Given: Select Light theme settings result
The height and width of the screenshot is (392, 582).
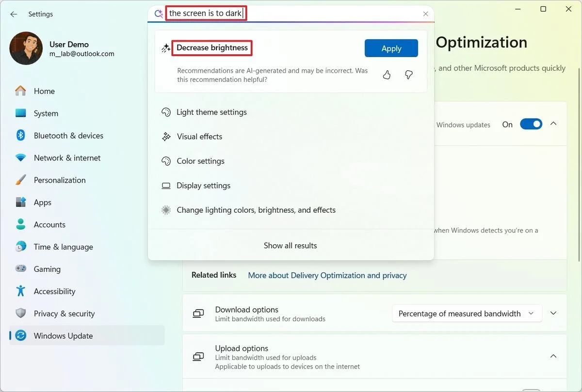Looking at the screenshot, I should (x=211, y=112).
